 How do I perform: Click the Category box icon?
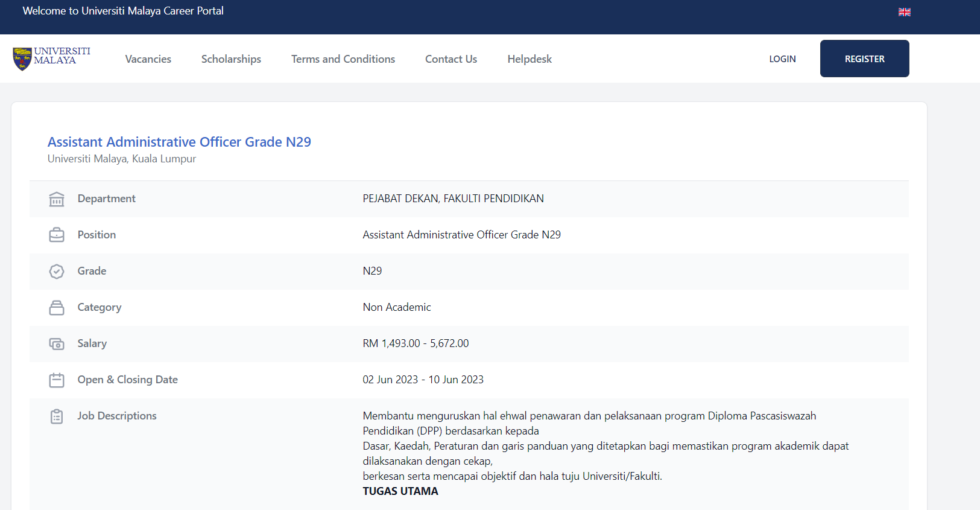tap(57, 308)
